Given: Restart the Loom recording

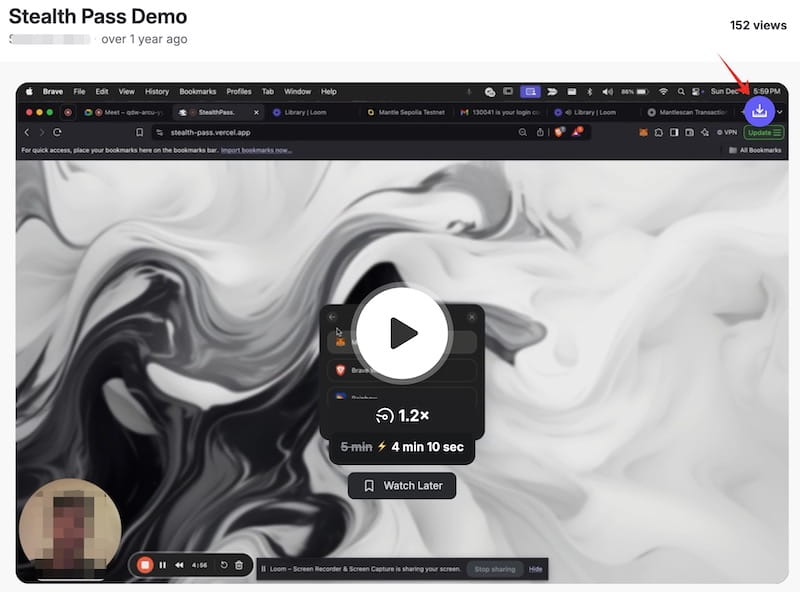Looking at the screenshot, I should click(223, 565).
